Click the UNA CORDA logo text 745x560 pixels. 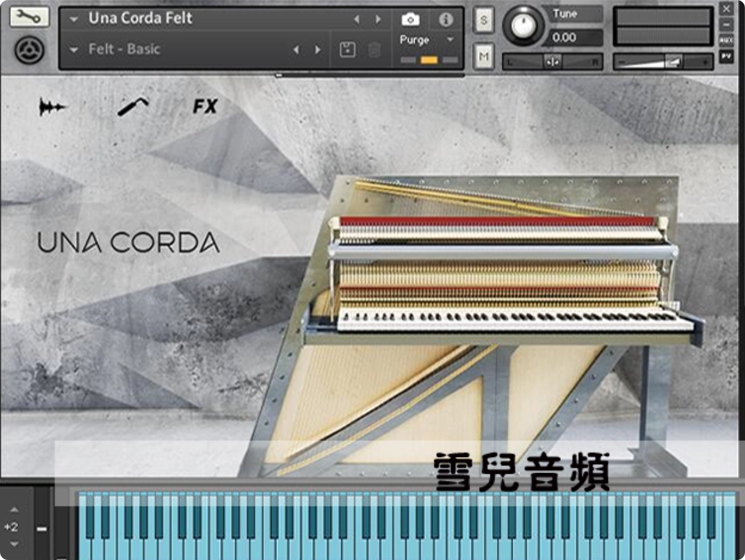click(128, 243)
